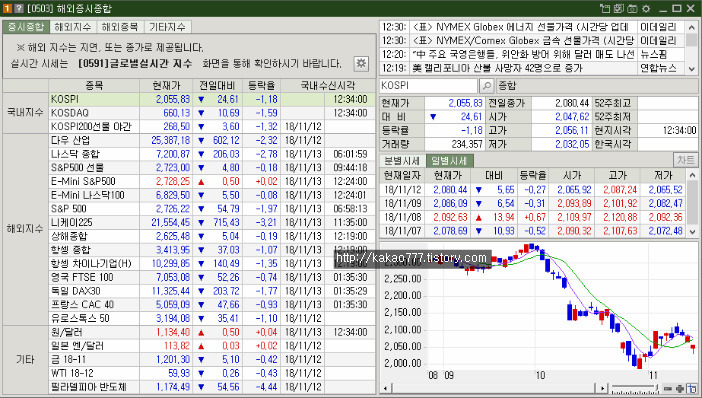Click daily row dated 18/11/12
The image size is (702, 398).
pos(533,190)
